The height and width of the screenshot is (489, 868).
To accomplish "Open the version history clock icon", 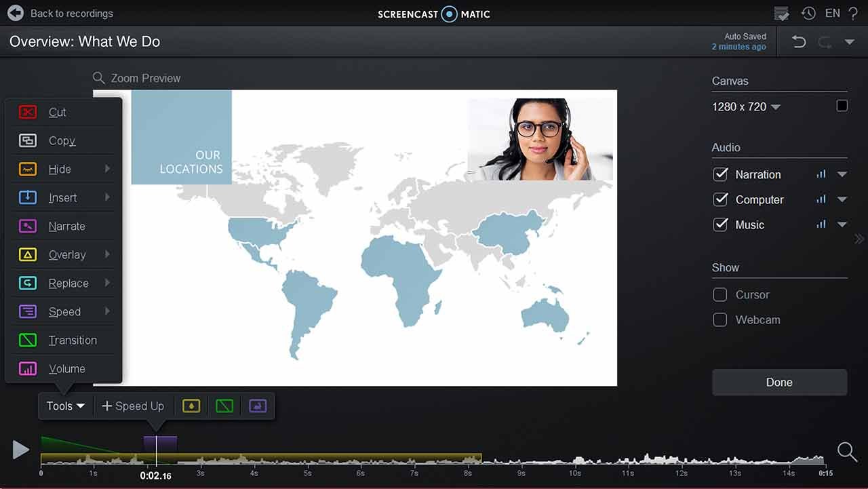I will 808,13.
